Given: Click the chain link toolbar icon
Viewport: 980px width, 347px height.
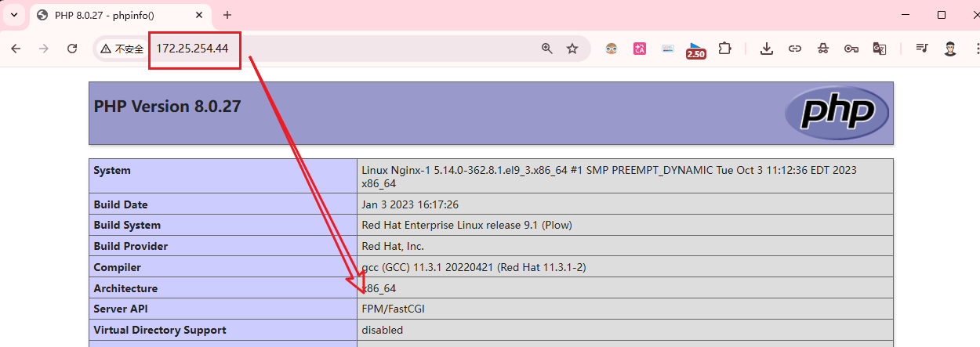Looking at the screenshot, I should pos(795,49).
